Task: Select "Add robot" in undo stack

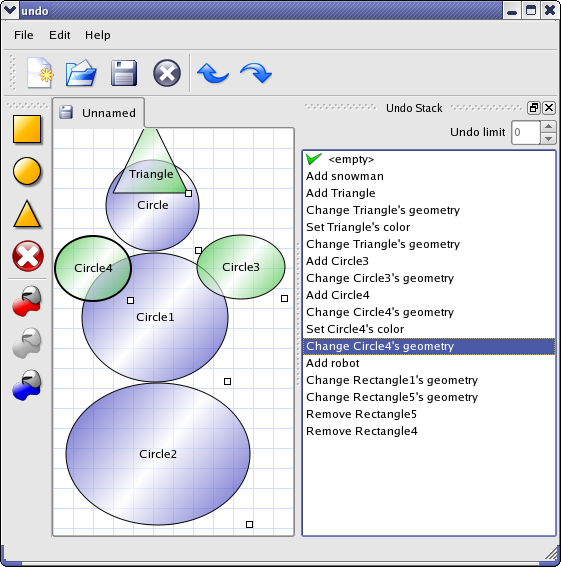Action: tap(429, 363)
